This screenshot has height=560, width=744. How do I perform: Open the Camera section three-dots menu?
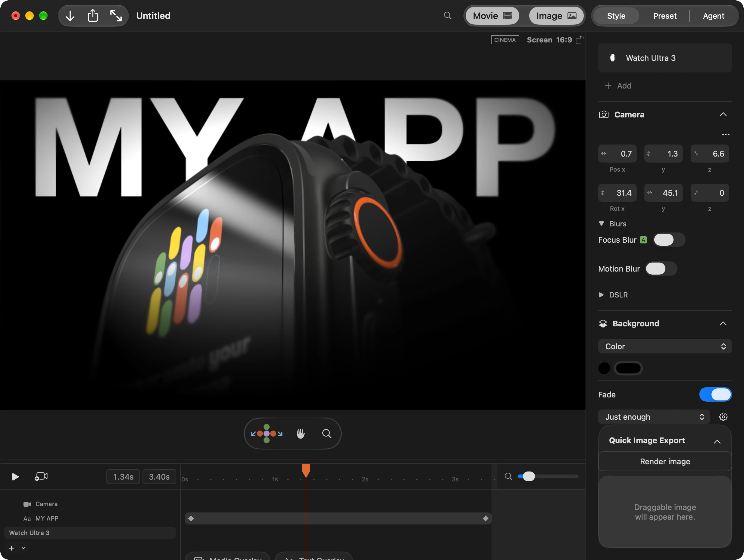pos(726,135)
